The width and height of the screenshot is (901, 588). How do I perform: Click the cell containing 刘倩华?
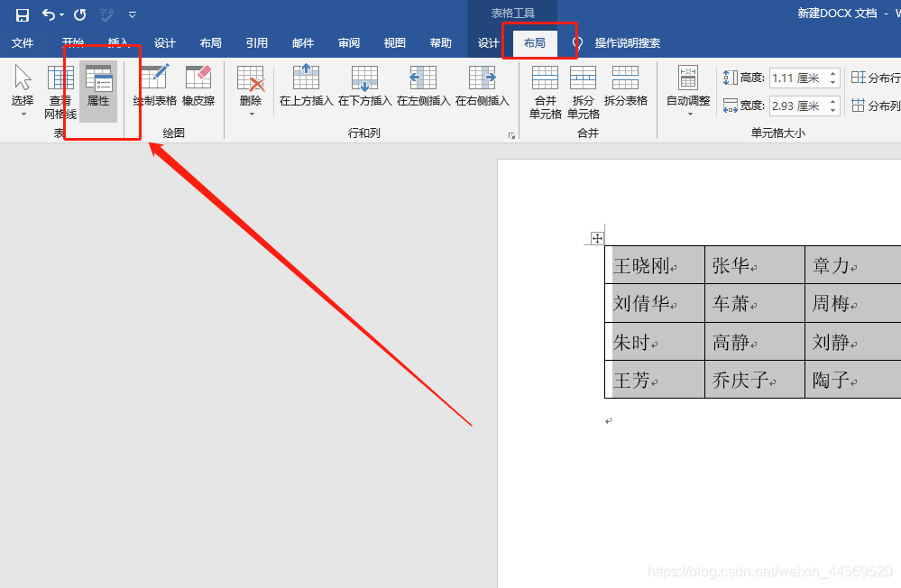point(655,303)
